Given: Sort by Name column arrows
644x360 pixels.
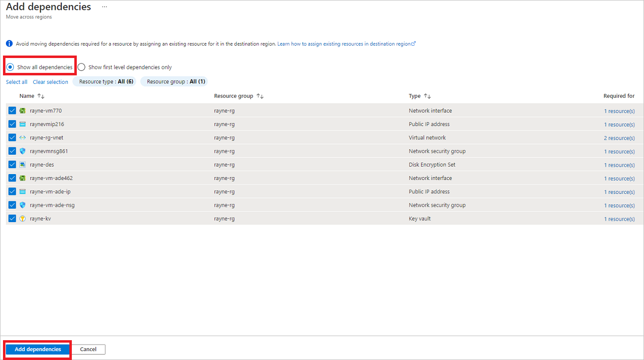Looking at the screenshot, I should (x=41, y=96).
